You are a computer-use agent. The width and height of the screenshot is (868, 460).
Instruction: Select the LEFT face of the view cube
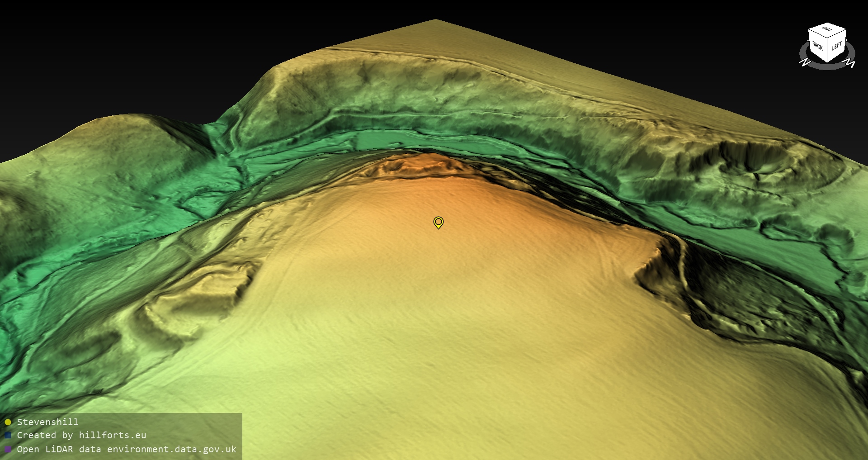837,46
